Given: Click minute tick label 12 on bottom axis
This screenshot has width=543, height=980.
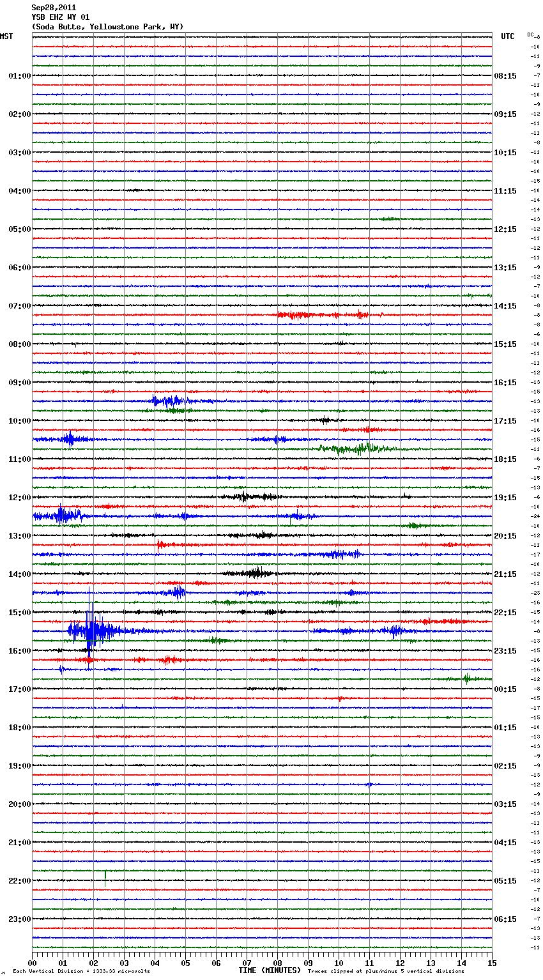Looking at the screenshot, I should [x=400, y=963].
